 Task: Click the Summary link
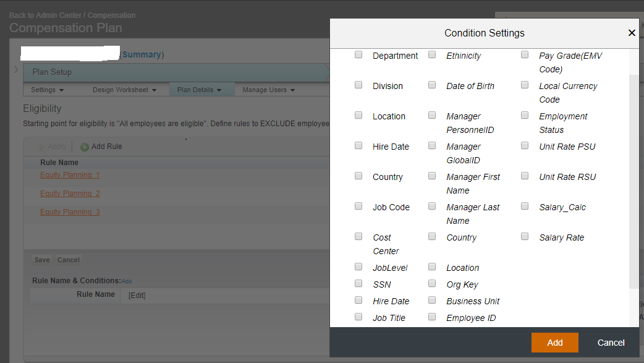pos(142,54)
